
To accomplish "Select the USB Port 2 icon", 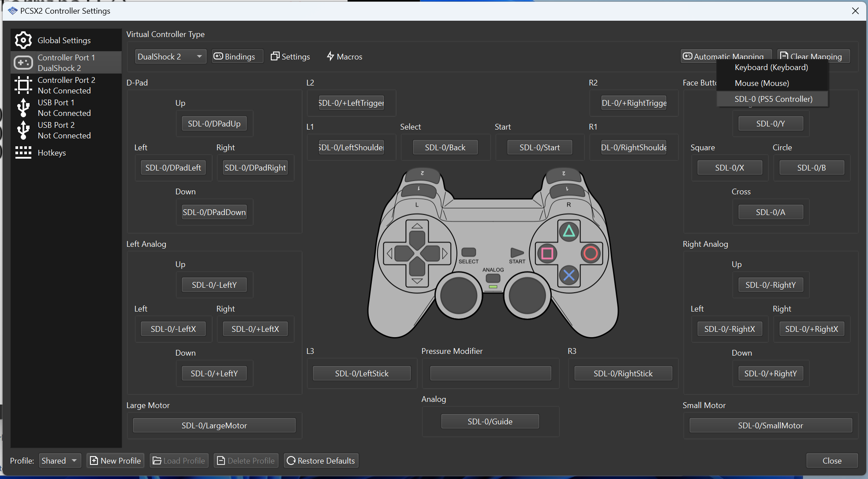I will point(23,130).
